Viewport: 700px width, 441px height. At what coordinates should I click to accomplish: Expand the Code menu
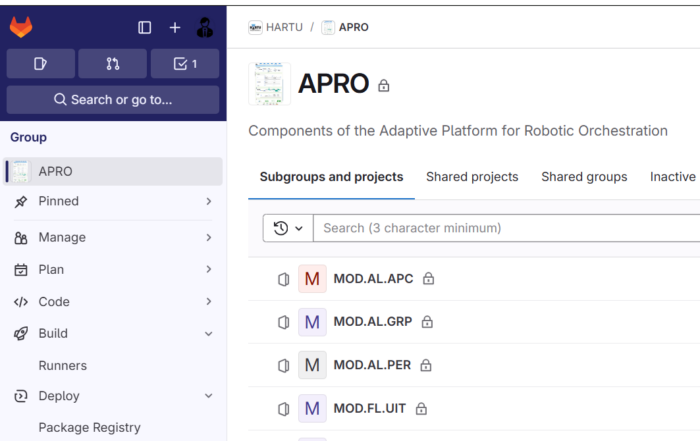click(x=112, y=302)
